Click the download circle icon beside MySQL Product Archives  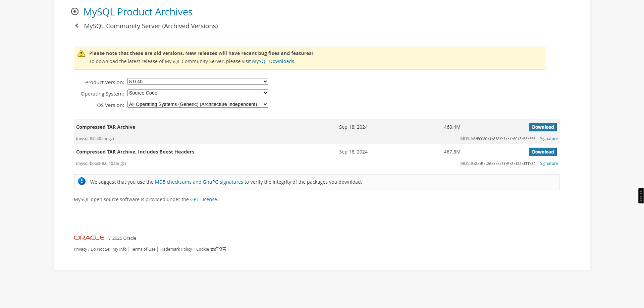(75, 12)
